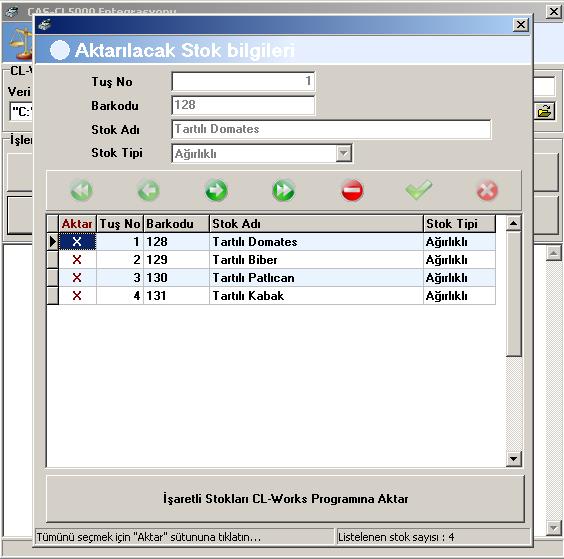Click the grid scrollbar up arrow
Screen dimensions: 564x559
[x=514, y=223]
